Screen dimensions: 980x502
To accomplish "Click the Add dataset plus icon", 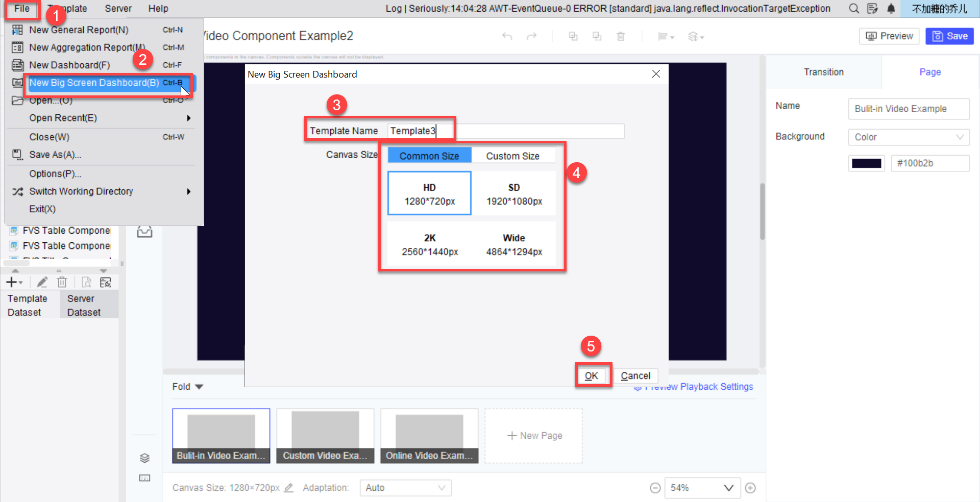I will (x=11, y=282).
